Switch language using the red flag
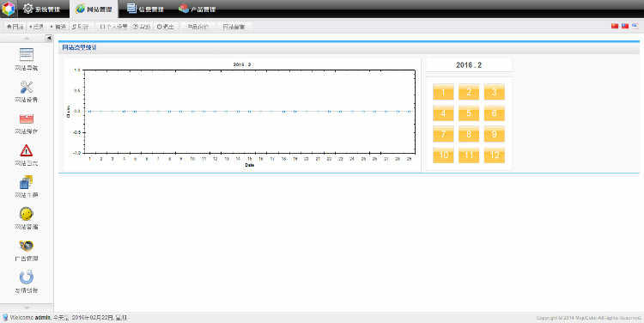644x323 pixels. [x=615, y=26]
